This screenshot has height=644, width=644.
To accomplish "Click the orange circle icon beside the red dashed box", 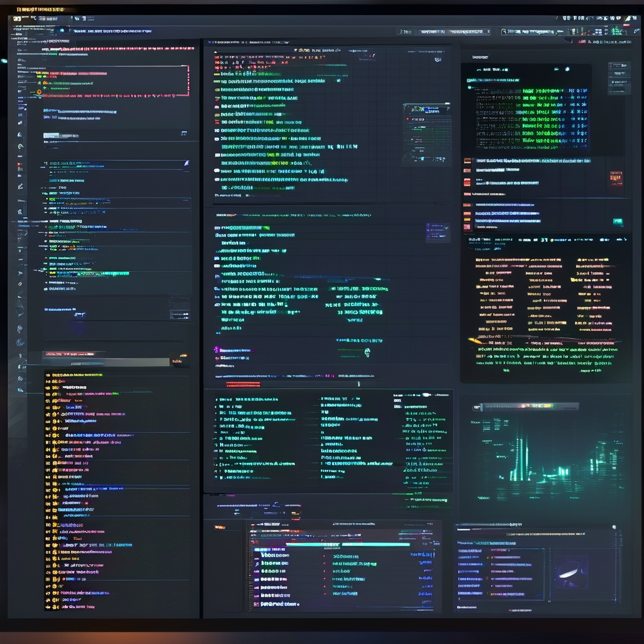I will pos(39,92).
